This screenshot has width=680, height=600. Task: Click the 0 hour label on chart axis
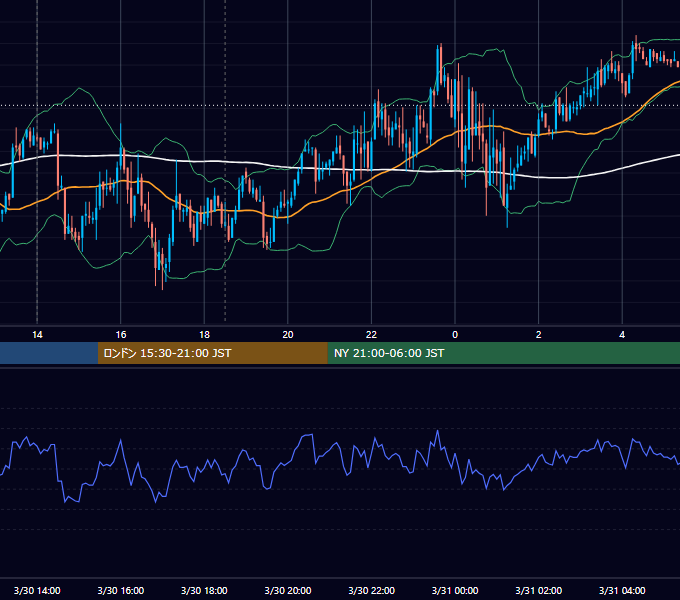coord(455,335)
